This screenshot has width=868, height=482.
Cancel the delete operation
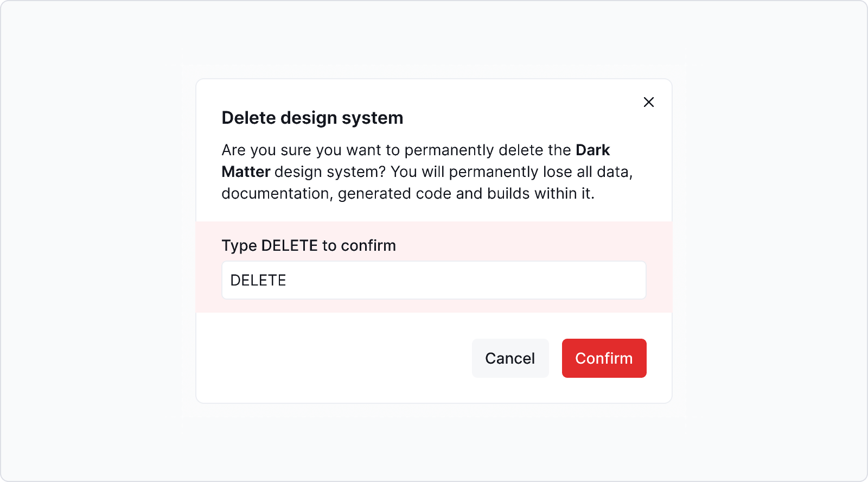[x=510, y=358]
